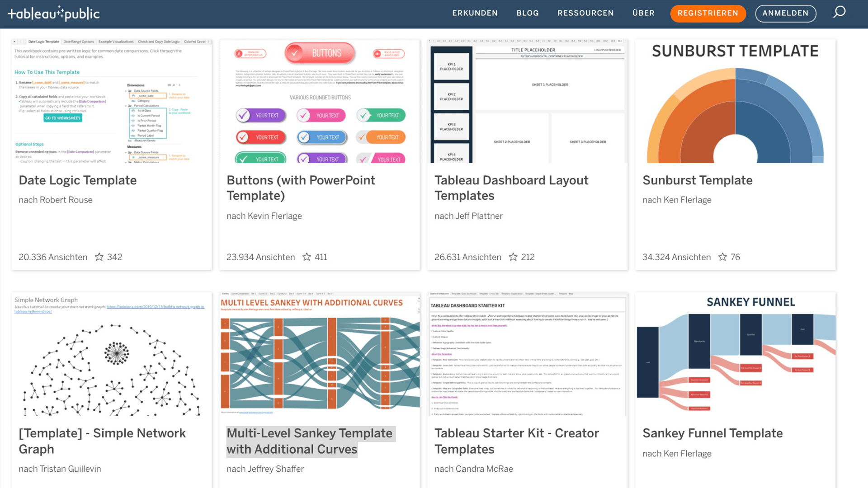
Task: Open Buttons template preview image
Action: [x=319, y=102]
